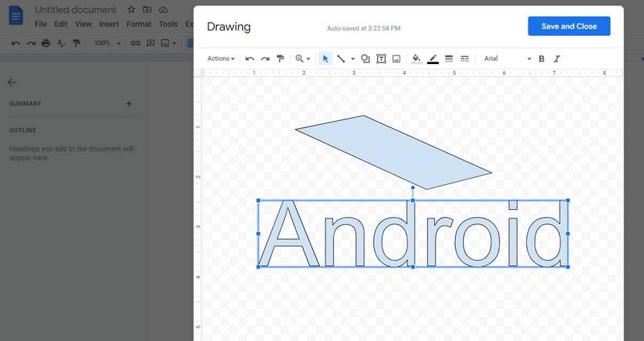644x341 pixels.
Task: Choose the Shape tool icon
Action: 365,59
